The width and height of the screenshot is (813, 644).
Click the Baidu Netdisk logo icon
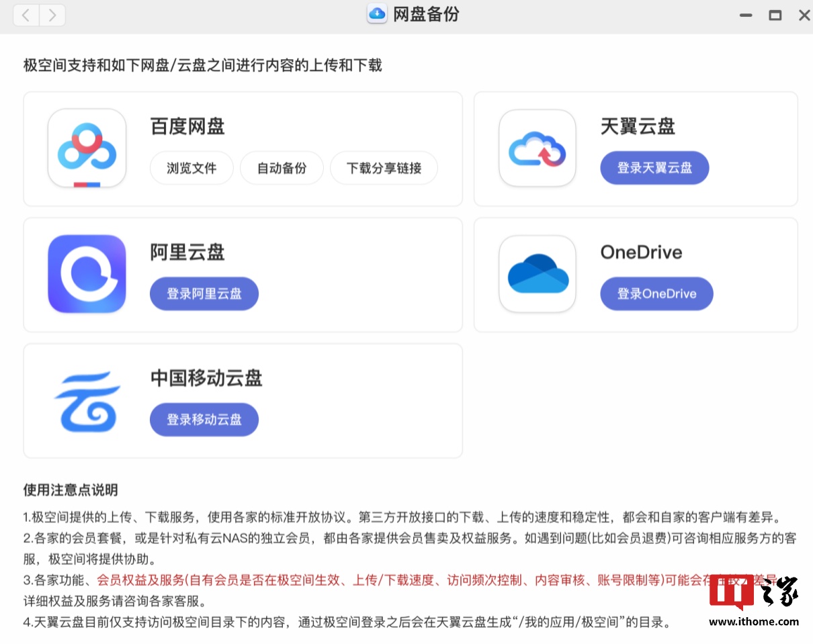(x=87, y=148)
